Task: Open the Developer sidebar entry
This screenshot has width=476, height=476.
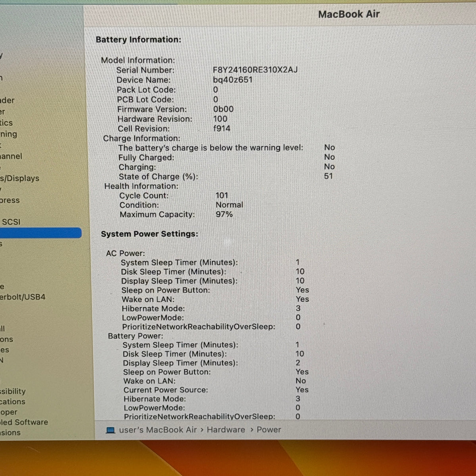Action: pyautogui.click(x=9, y=412)
